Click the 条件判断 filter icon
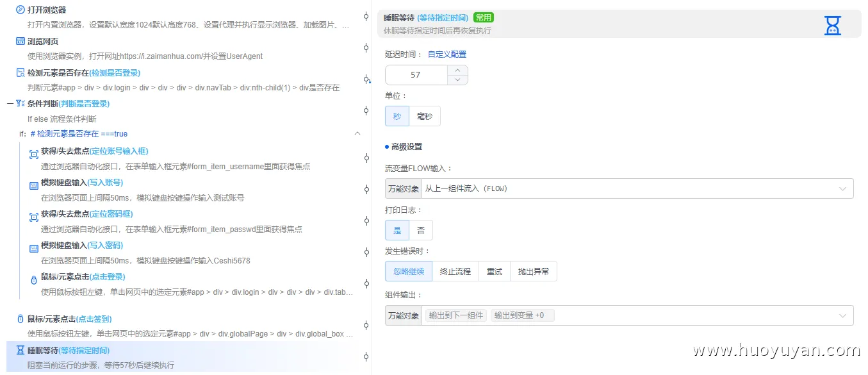The height and width of the screenshot is (375, 868). pyautogui.click(x=20, y=103)
